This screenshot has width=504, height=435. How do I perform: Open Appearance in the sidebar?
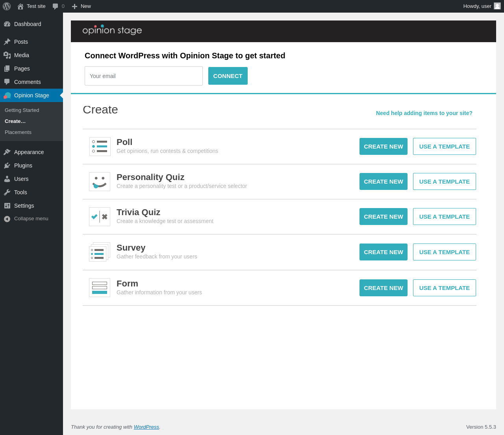(x=31, y=152)
